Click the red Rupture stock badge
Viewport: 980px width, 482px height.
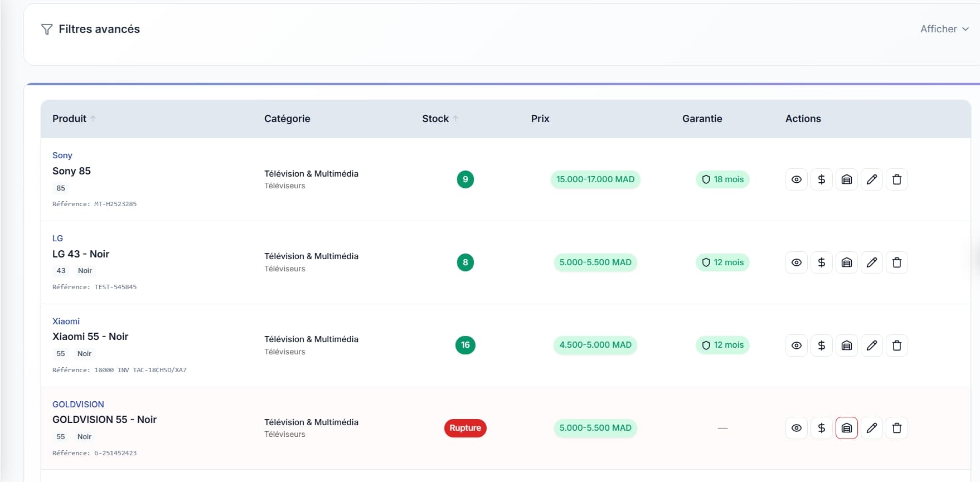[465, 428]
